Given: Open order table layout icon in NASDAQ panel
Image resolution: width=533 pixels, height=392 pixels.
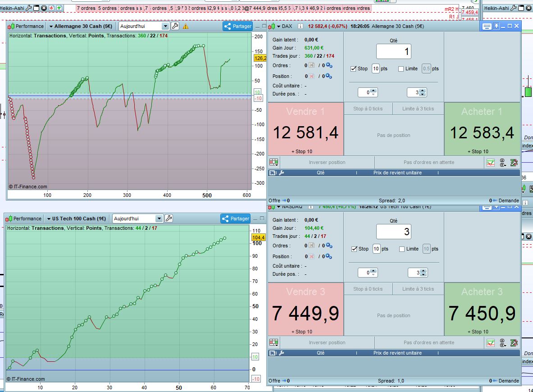Looking at the screenshot, I should (273, 342).
